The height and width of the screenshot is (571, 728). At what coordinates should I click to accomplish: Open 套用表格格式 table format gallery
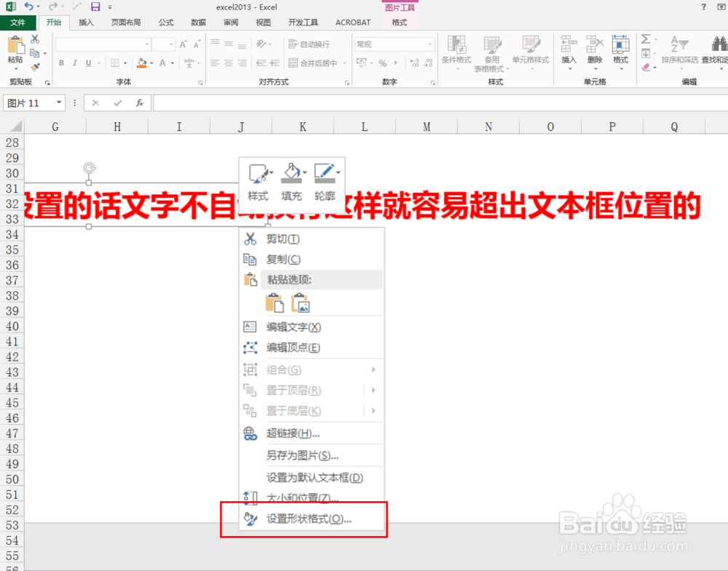click(x=491, y=53)
